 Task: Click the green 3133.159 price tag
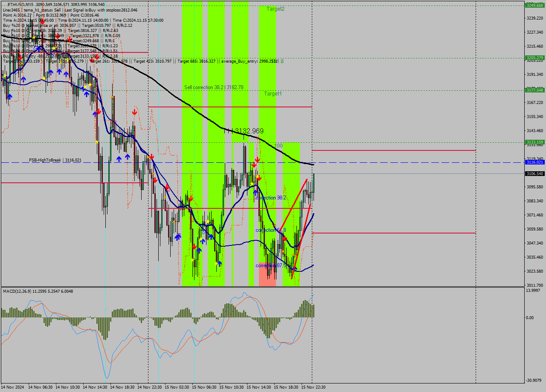535,142
